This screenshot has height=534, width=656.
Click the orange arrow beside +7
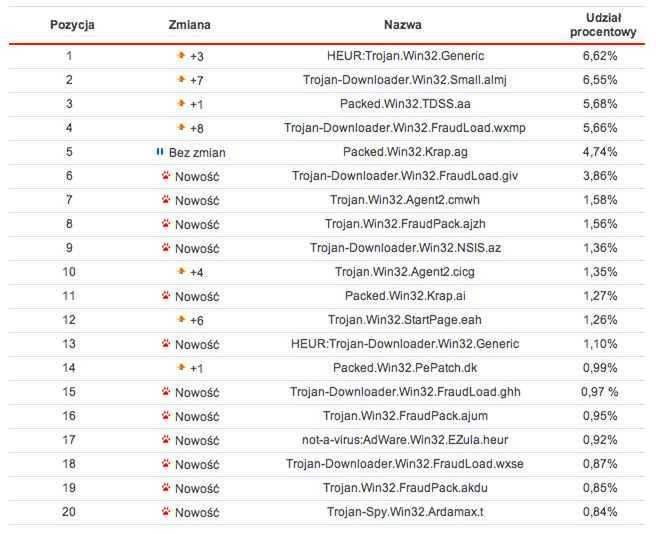[181, 79]
